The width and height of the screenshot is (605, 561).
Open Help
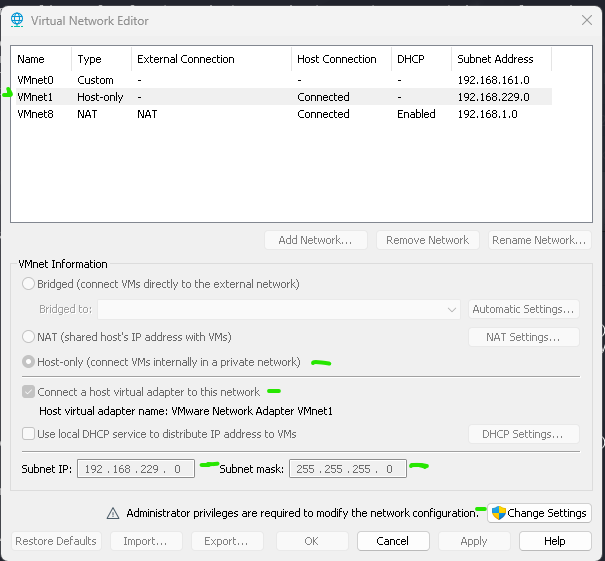pyautogui.click(x=555, y=541)
